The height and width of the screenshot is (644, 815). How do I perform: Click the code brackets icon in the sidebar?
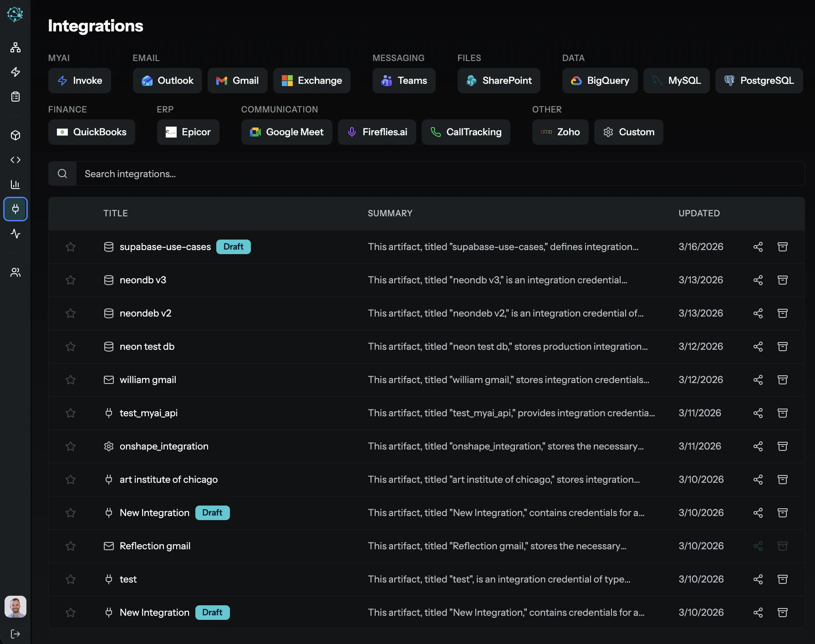point(15,160)
